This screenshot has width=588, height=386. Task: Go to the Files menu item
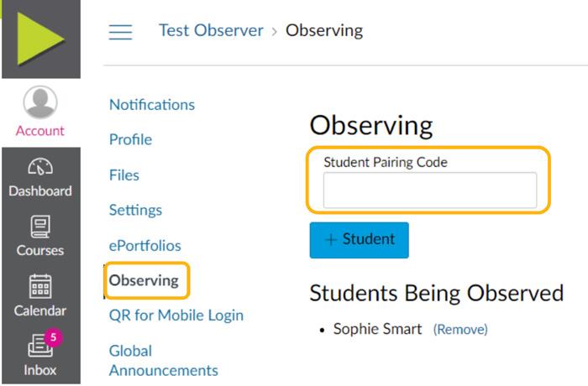[124, 175]
